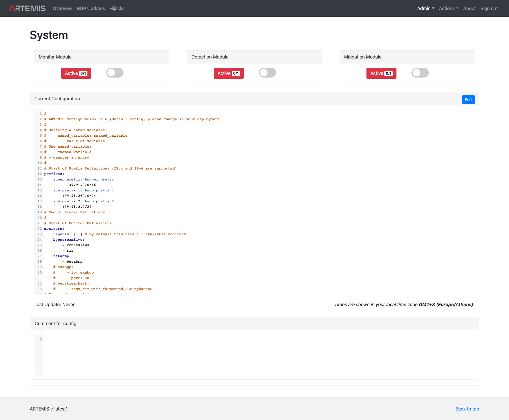Turn on the Detection Module toggle

tap(267, 73)
